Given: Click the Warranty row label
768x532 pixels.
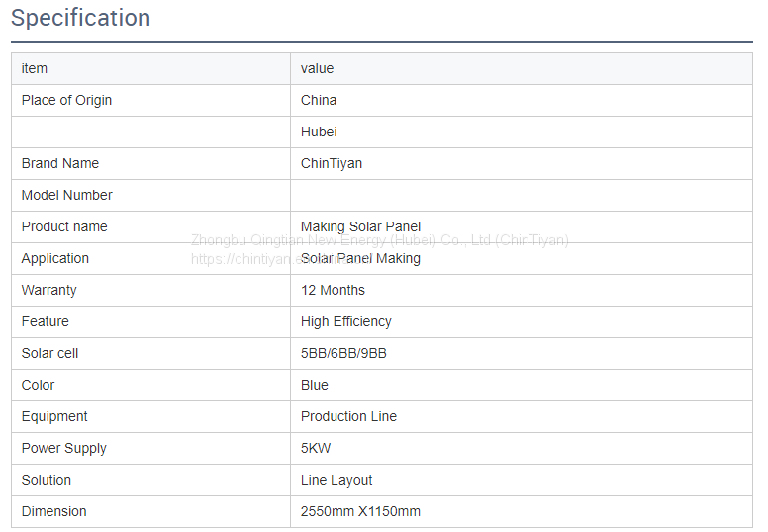Looking at the screenshot, I should 48,290.
